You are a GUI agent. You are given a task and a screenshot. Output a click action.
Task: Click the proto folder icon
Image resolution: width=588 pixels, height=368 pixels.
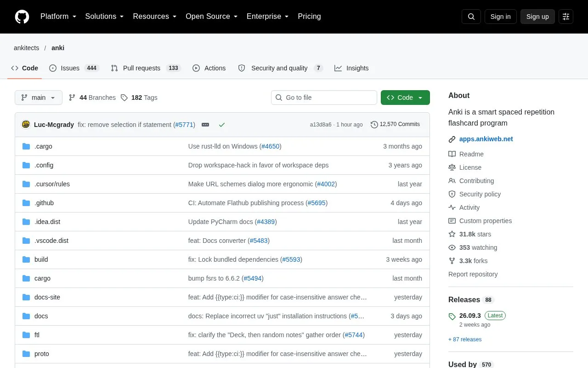pos(26,354)
